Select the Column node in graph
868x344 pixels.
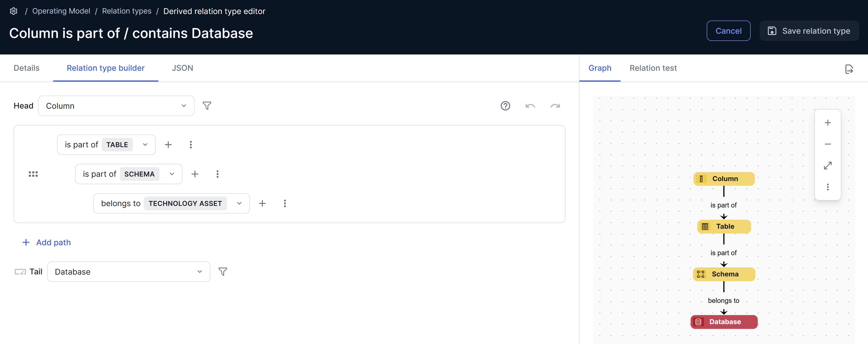click(724, 179)
